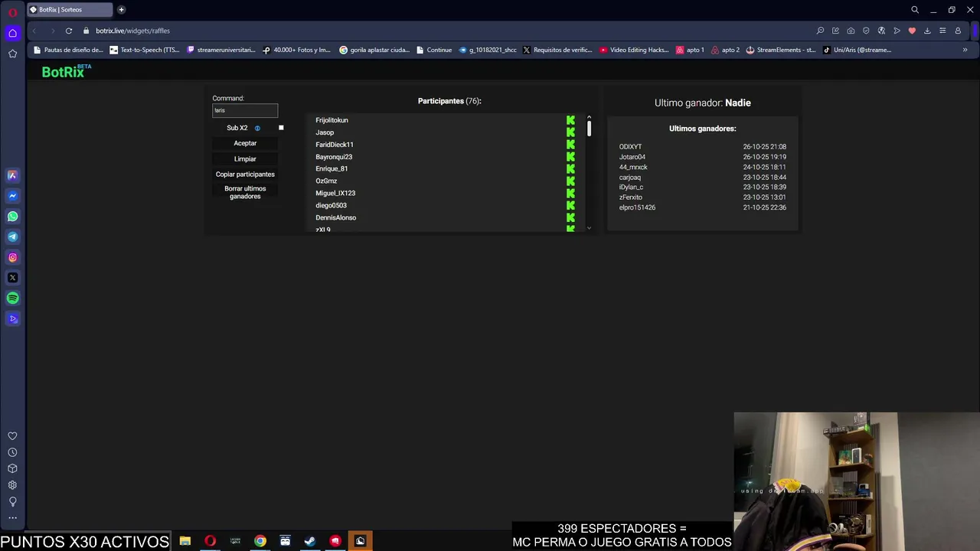Viewport: 980px width, 551px height.
Task: Click Borrar ultimos ganadores button
Action: pyautogui.click(x=245, y=192)
